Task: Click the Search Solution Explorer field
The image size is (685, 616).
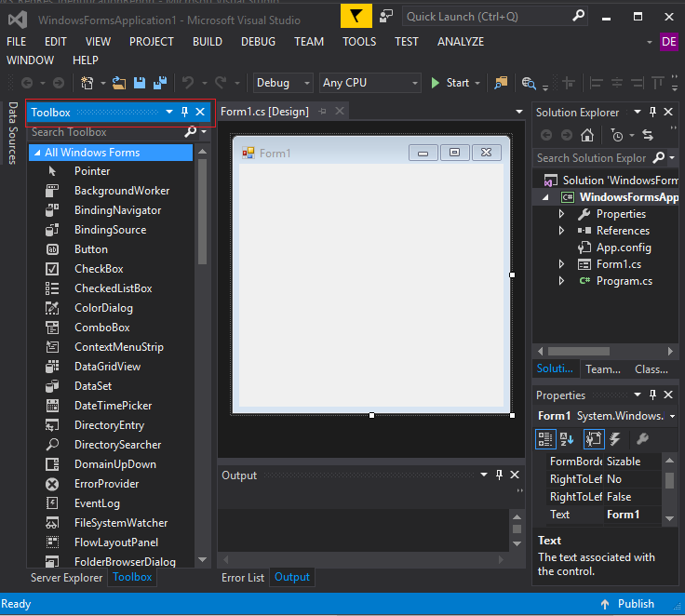Action: (x=592, y=157)
